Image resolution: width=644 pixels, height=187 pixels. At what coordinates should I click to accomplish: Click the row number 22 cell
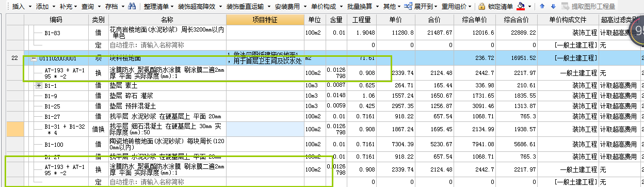tap(14, 58)
